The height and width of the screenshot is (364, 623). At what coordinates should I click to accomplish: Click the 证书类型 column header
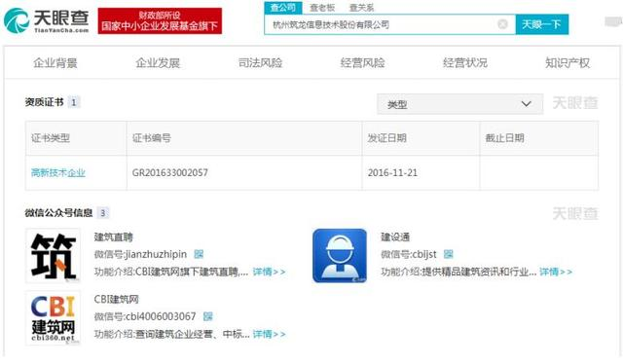pyautogui.click(x=51, y=138)
